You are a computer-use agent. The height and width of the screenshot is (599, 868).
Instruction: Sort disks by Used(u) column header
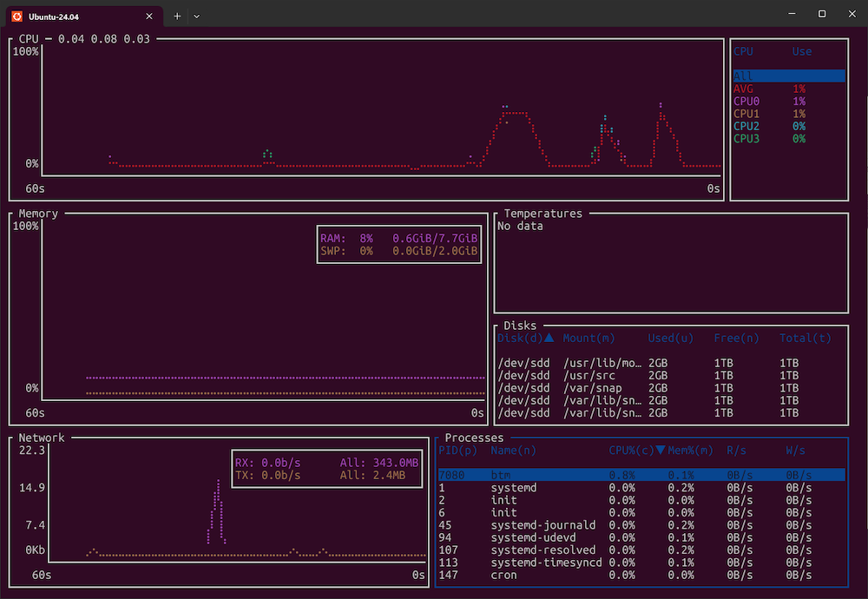coord(670,338)
